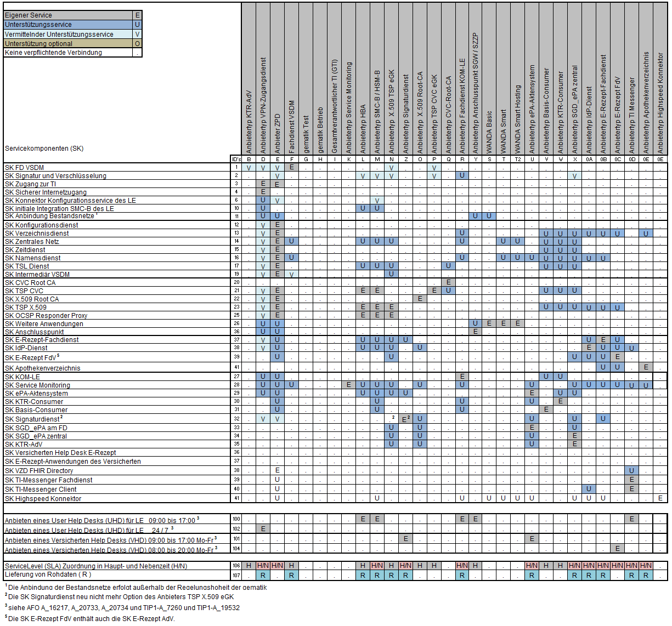Click the "E" cell in SK Sicherer Internetzugang row
This screenshot has width=672, height=626.
(263, 192)
